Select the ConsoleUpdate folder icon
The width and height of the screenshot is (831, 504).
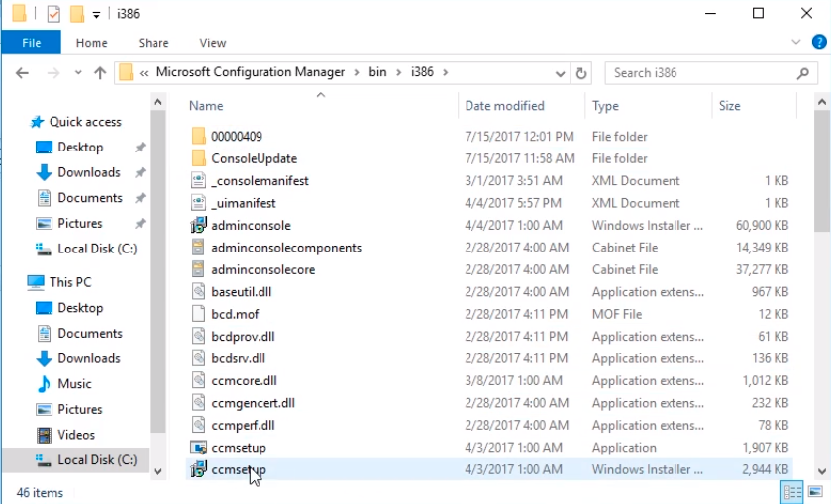198,158
